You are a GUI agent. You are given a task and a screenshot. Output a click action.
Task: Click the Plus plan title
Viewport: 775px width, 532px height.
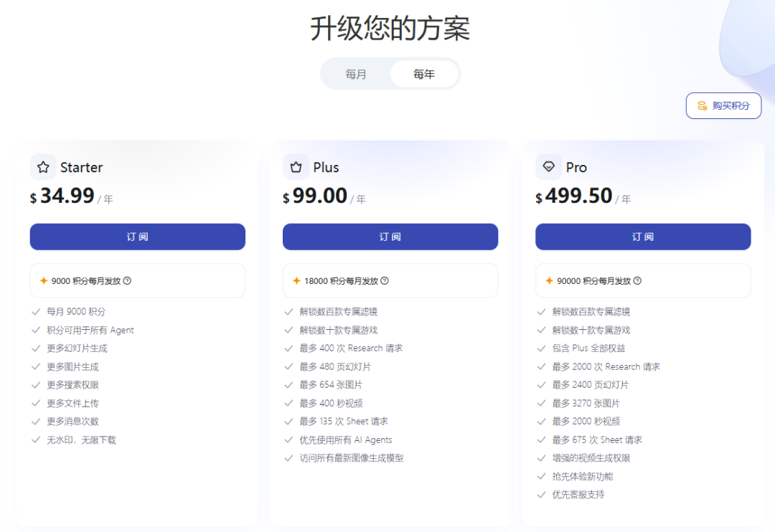pos(327,168)
